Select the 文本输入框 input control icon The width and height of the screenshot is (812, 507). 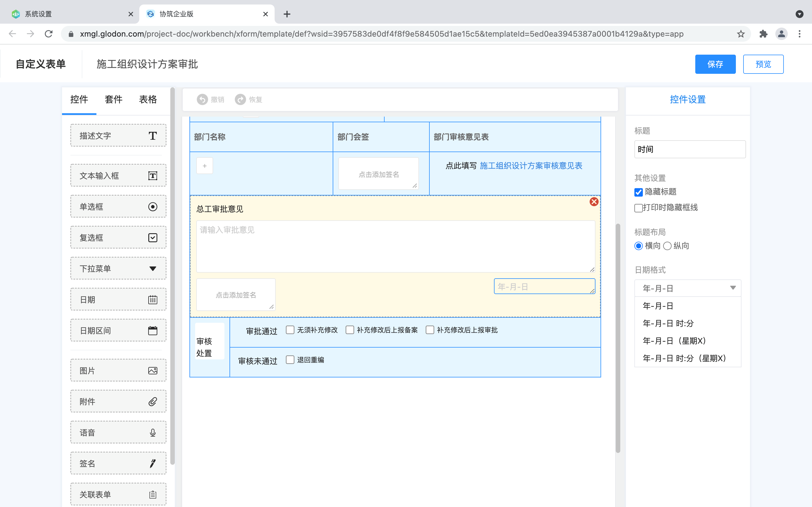coord(153,175)
